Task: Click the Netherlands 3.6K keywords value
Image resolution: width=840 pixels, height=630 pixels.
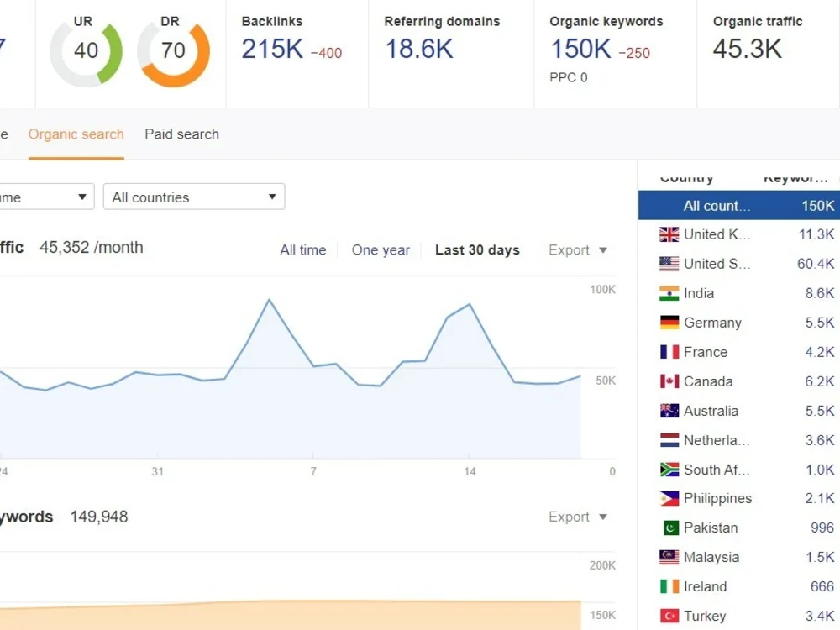Action: [x=820, y=440]
